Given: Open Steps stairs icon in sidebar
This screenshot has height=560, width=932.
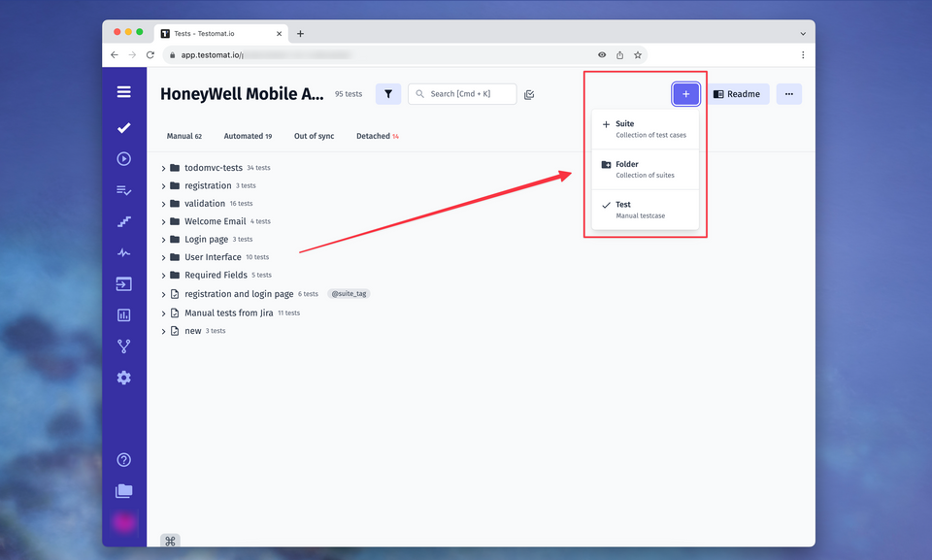Looking at the screenshot, I should [x=123, y=221].
